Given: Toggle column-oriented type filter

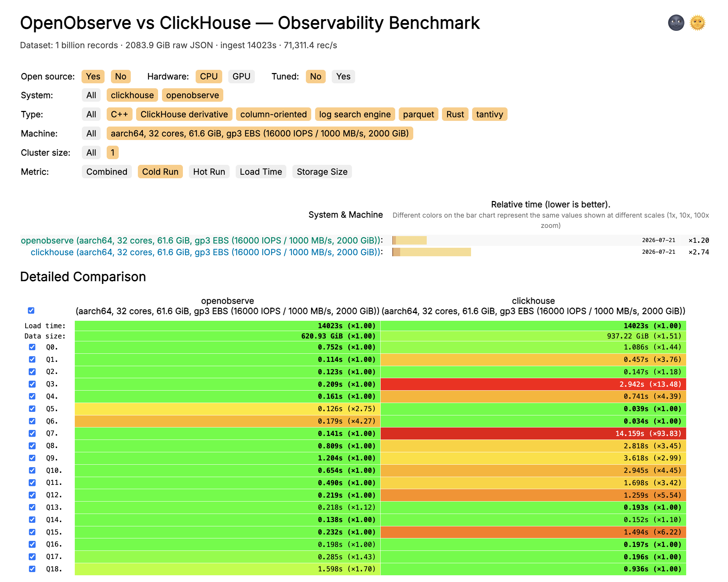Looking at the screenshot, I should click(x=273, y=114).
